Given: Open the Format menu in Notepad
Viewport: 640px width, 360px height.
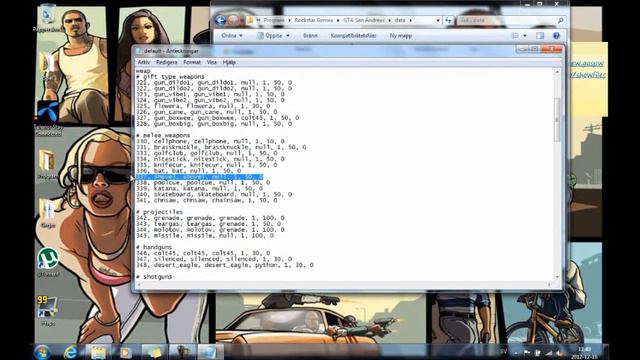Looking at the screenshot, I should click(192, 62).
